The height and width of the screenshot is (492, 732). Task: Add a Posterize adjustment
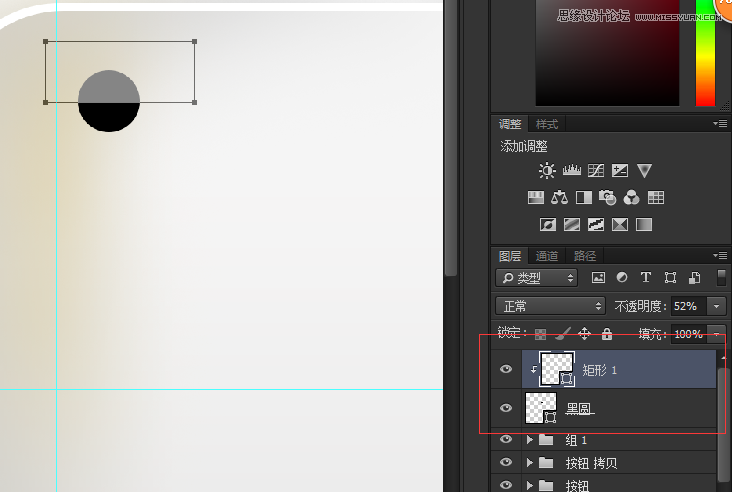tap(572, 225)
